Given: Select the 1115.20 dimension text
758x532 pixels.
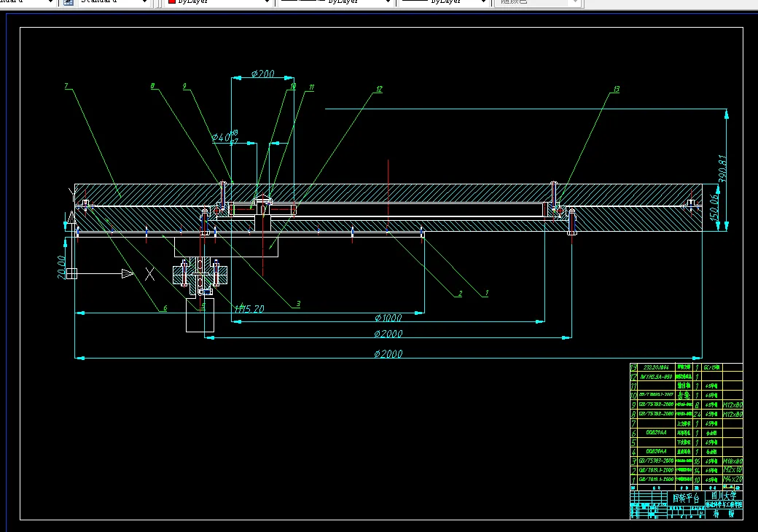Looking at the screenshot, I should (249, 309).
